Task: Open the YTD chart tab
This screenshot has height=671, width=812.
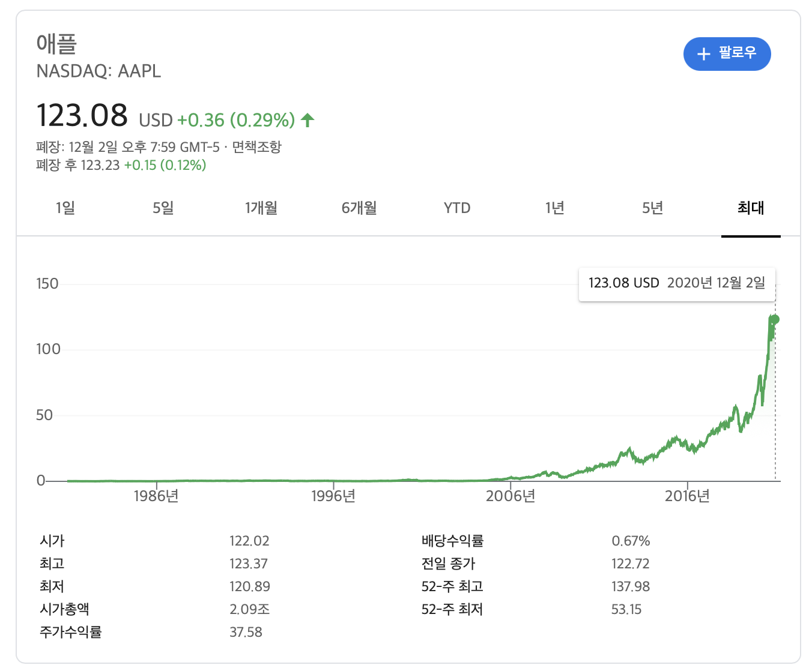Action: [457, 208]
